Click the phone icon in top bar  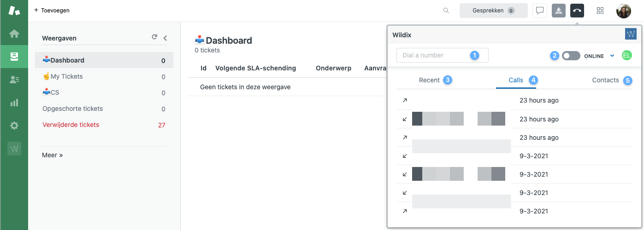[577, 11]
